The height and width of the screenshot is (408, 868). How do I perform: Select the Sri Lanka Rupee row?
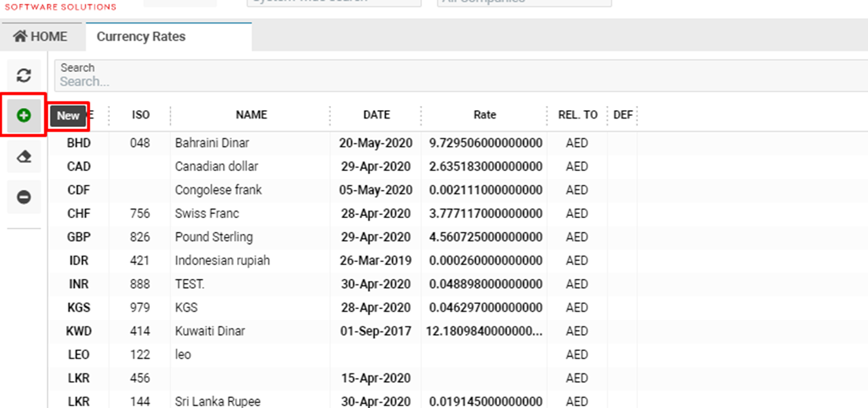(x=217, y=401)
